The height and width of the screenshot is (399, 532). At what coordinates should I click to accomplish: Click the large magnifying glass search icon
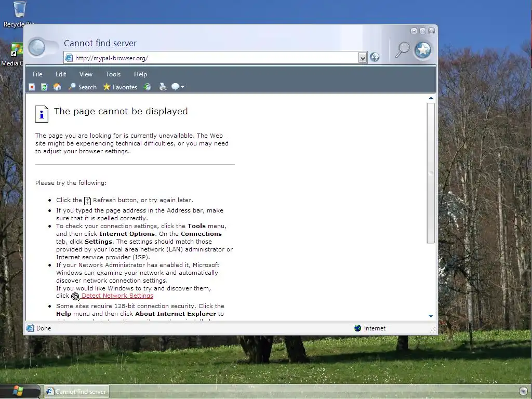pos(403,50)
